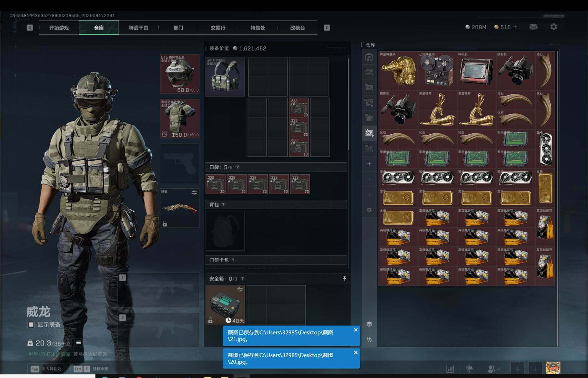Viewport: 588px width, 378px height.
Task: Click the world chat message line
Action: click(x=67, y=354)
